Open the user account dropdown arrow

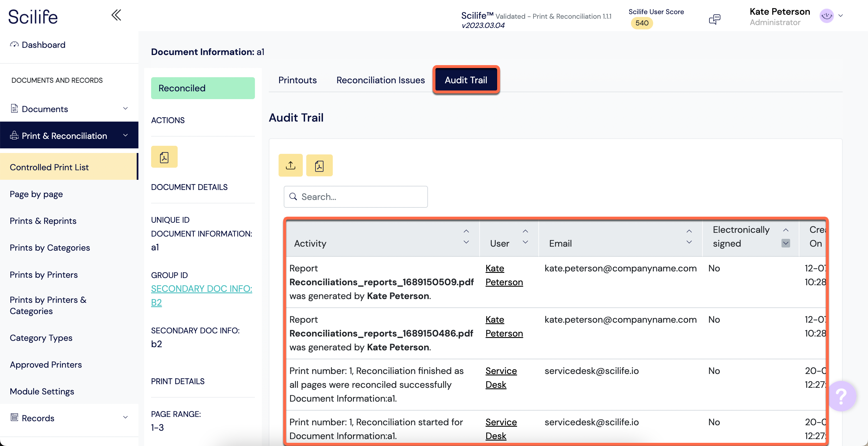pyautogui.click(x=840, y=16)
